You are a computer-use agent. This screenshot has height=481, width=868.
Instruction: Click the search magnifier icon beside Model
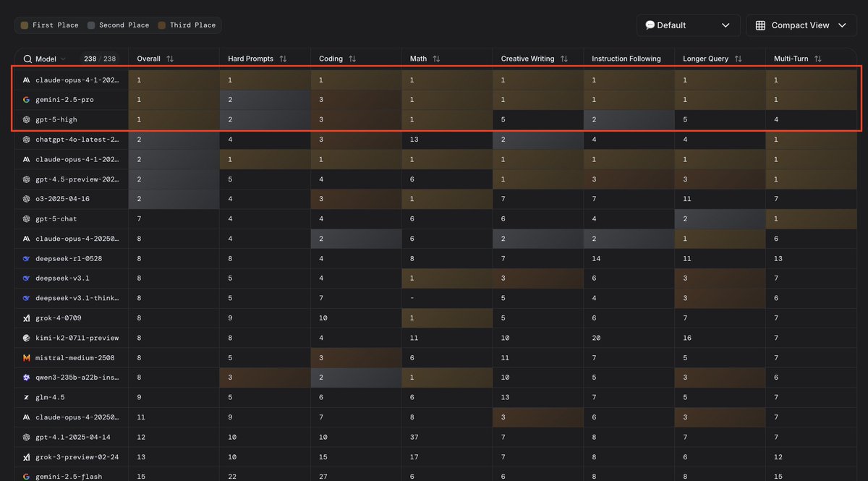(x=27, y=59)
